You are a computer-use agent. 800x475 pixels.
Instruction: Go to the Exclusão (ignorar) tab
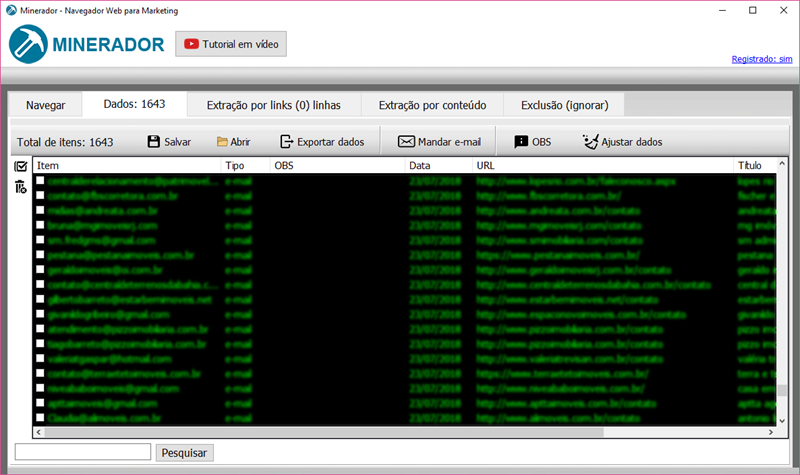(x=564, y=105)
